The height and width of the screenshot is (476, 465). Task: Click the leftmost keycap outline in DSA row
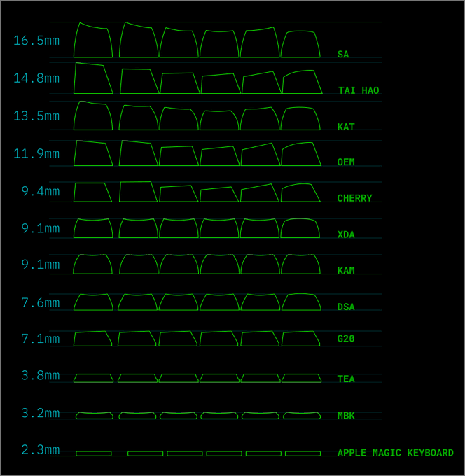[x=93, y=302]
